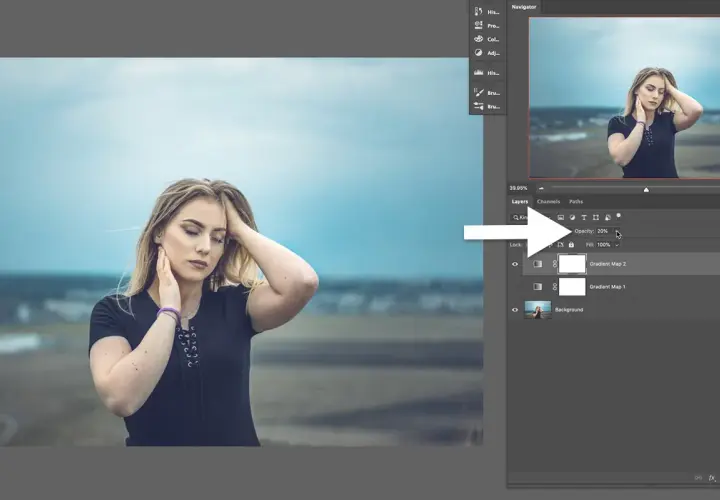The image size is (720, 500).
Task: Open the Brush Settings panel icon
Action: click(x=478, y=93)
